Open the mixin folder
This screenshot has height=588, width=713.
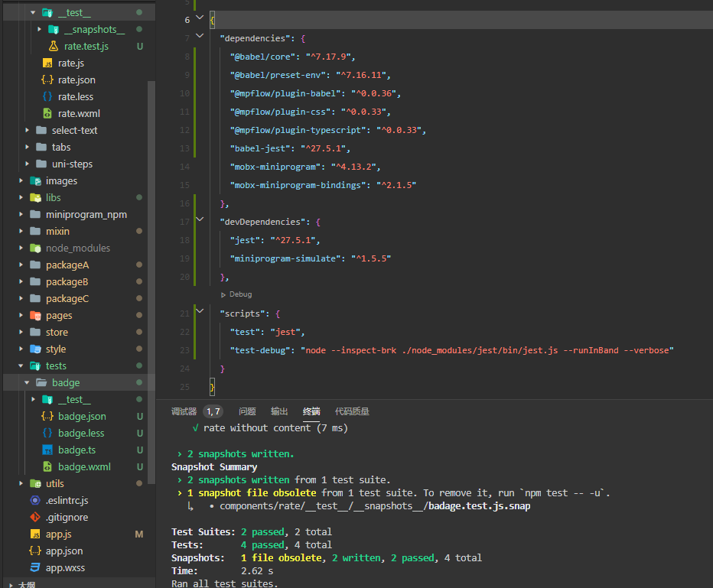(57, 231)
